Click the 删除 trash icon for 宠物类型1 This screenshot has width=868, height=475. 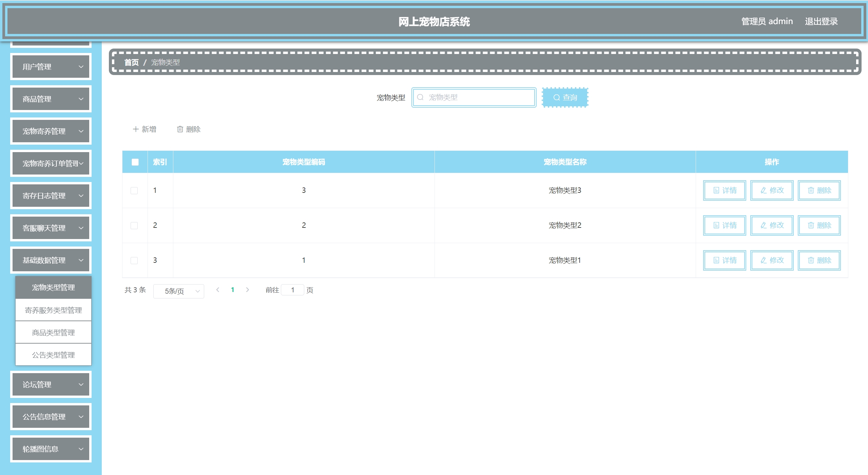811,260
